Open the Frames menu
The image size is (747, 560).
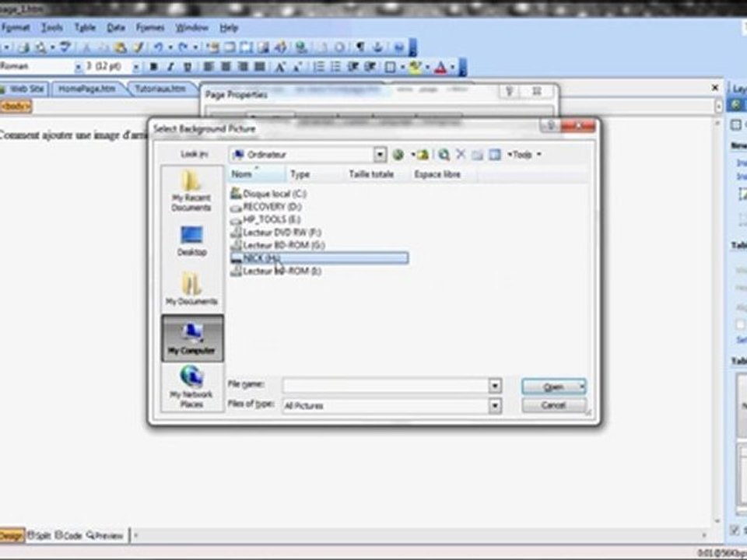150,28
